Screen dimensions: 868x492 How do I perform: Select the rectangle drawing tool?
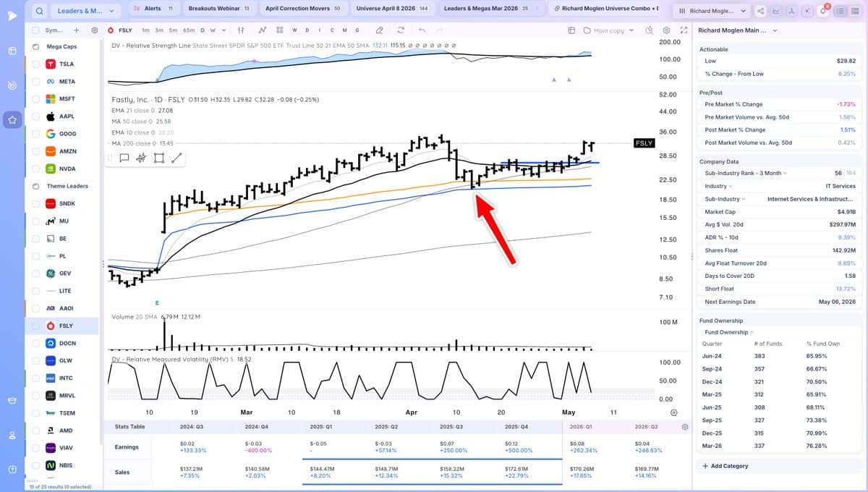(x=158, y=158)
